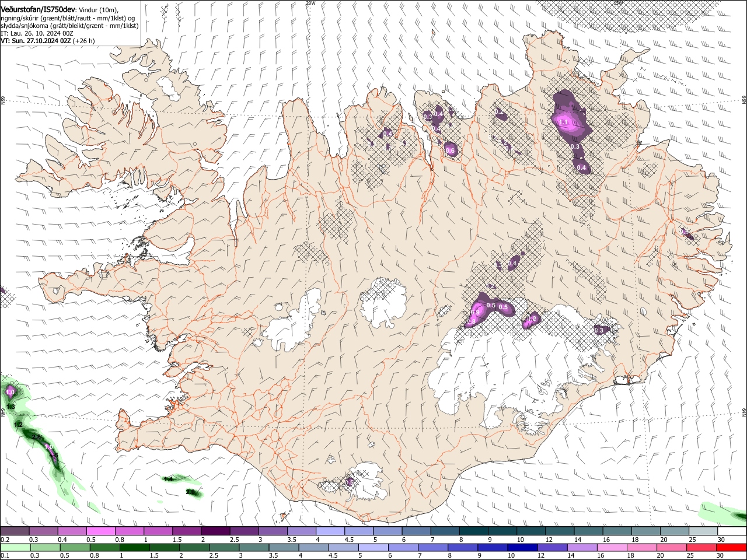Click the 0.8 label in green legend row
Image resolution: width=747 pixels, height=560 pixels.
coord(94,555)
